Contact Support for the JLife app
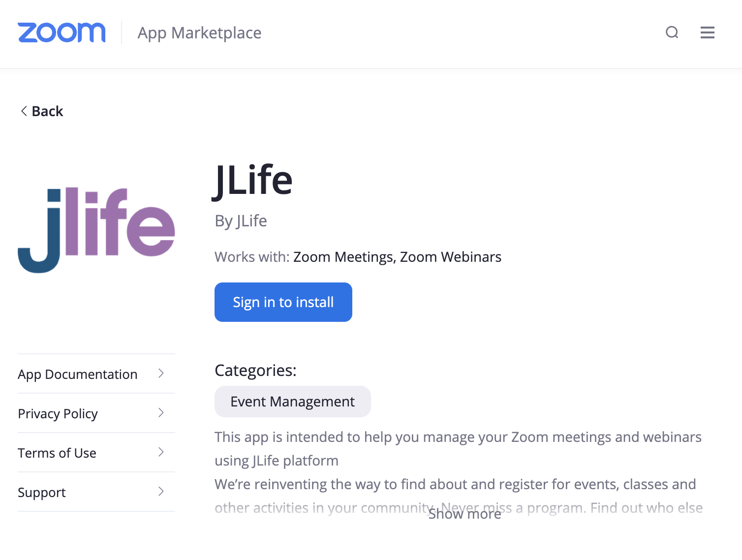 pos(41,492)
